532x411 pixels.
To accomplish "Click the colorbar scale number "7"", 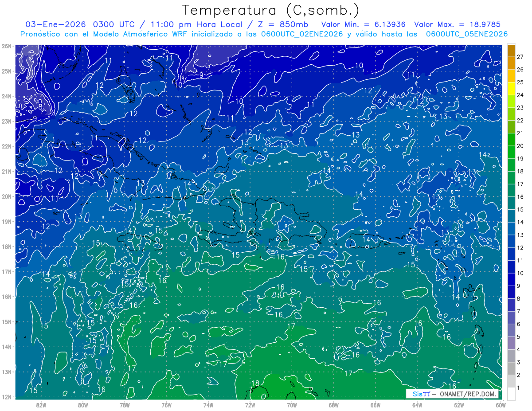I will 519,311.
